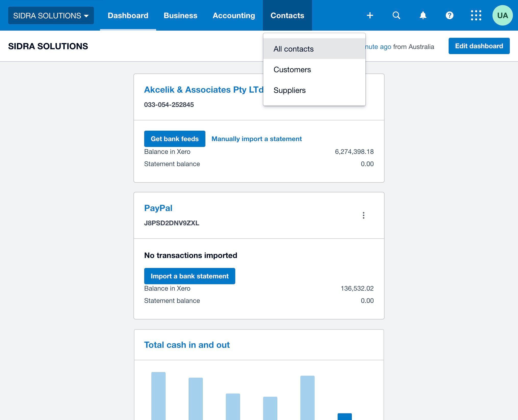Collapse the Contacts menu
518x420 pixels.
287,15
